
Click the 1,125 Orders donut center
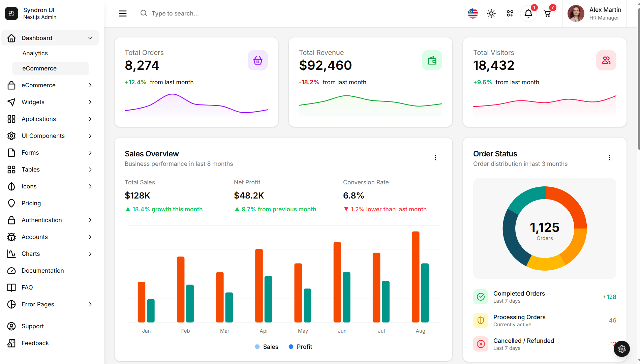click(x=545, y=231)
